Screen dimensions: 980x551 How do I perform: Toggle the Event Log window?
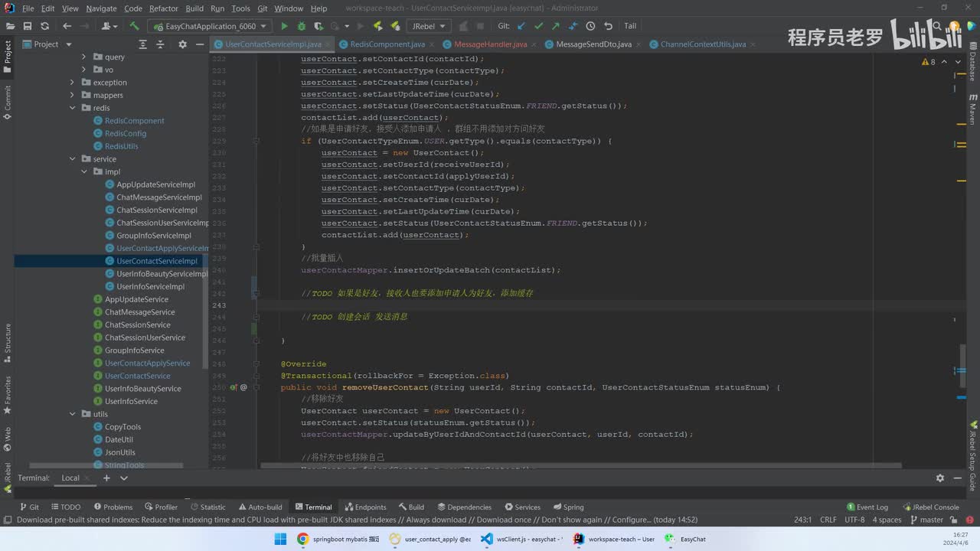click(x=867, y=507)
